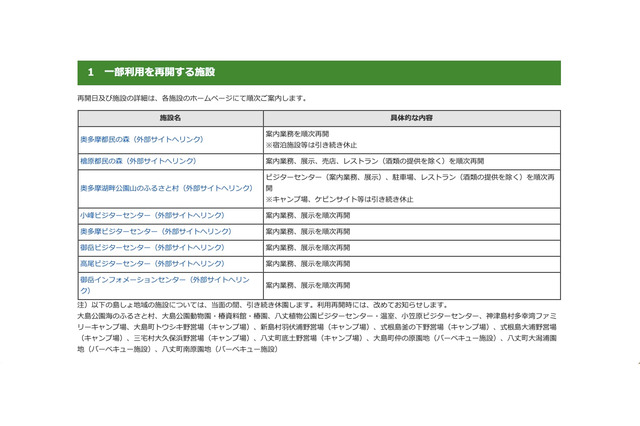Image resolution: width=640 pixels, height=426 pixels.
Task: Click the 御岳インフォメーションセンター row's content cell
Action: 412,285
